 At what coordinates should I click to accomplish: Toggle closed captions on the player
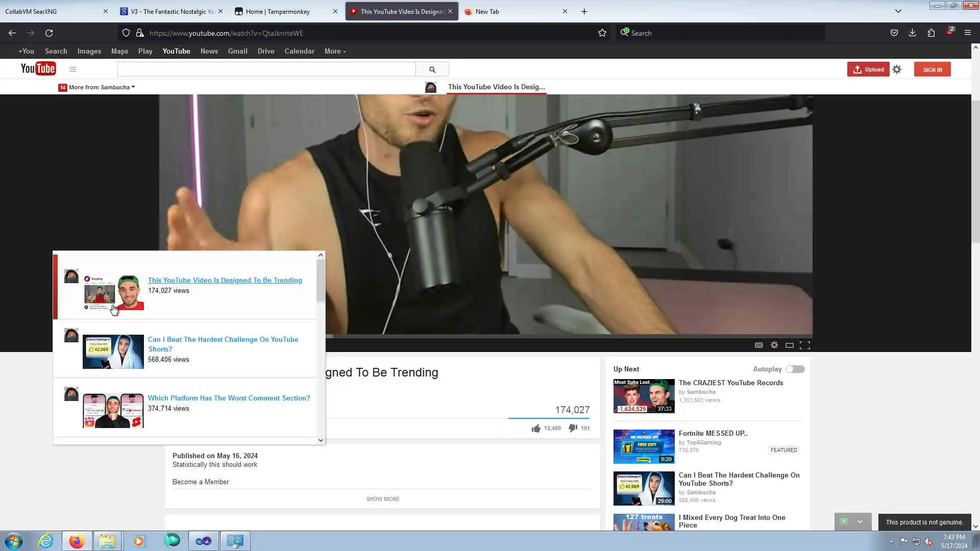[759, 345]
